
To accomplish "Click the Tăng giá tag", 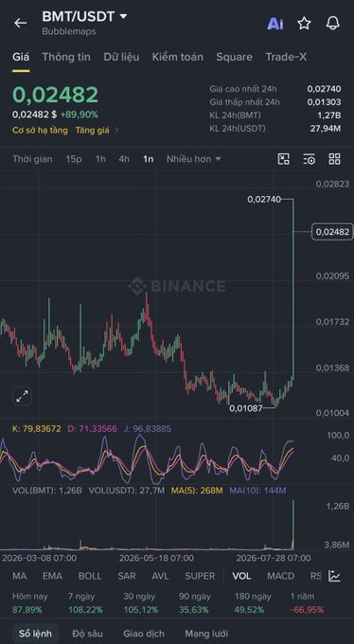I will pos(93,131).
